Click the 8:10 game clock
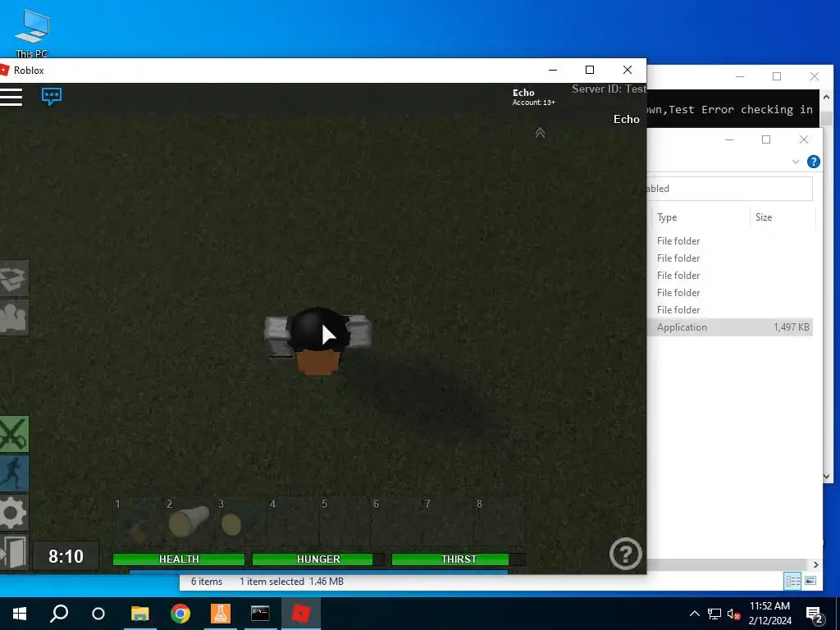Image resolution: width=840 pixels, height=630 pixels. tap(66, 556)
